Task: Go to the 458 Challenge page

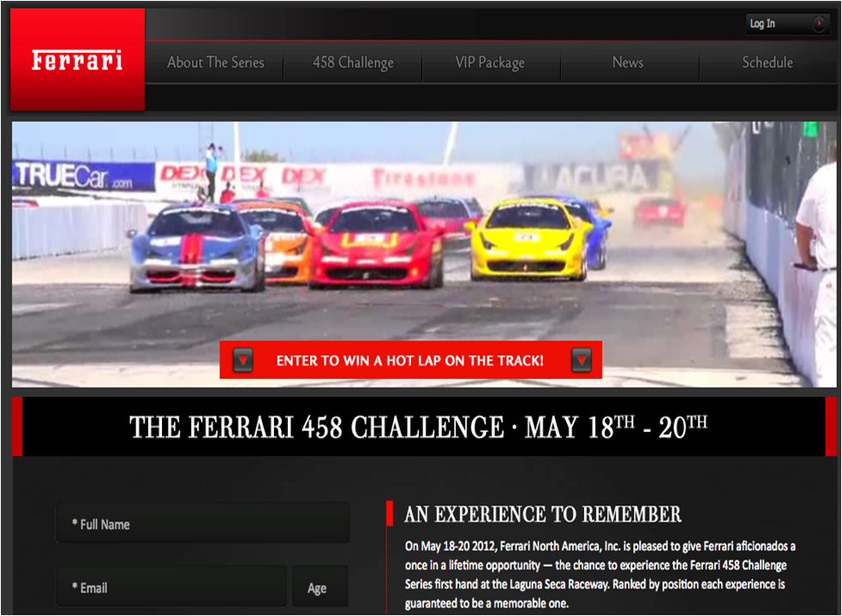Action: (x=353, y=63)
